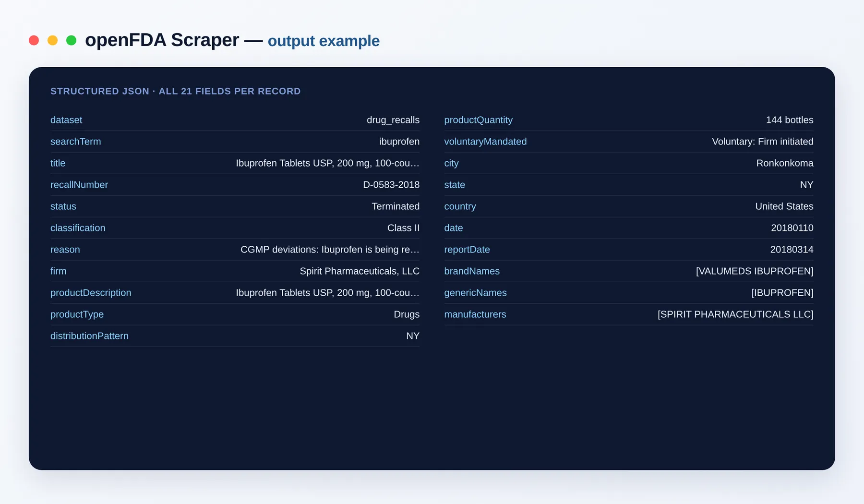The width and height of the screenshot is (864, 504).
Task: Click the 'productDescription' field name
Action: [91, 293]
